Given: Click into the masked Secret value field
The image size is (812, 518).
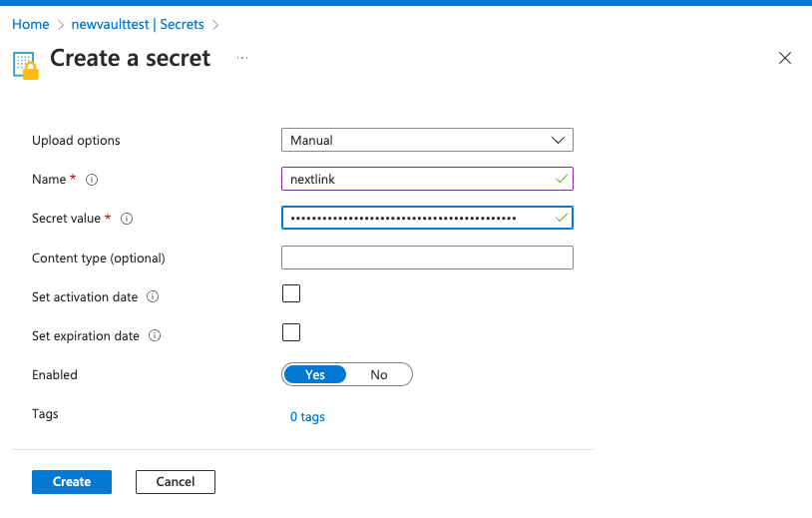Looking at the screenshot, I should 419,218.
